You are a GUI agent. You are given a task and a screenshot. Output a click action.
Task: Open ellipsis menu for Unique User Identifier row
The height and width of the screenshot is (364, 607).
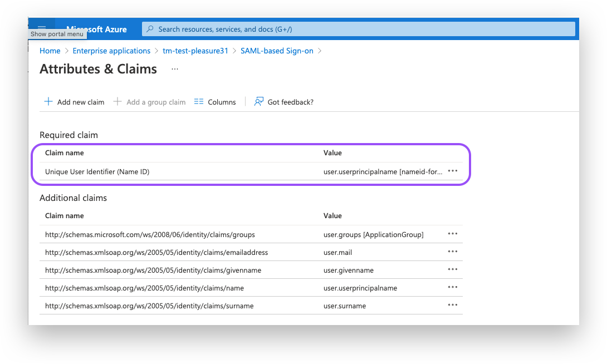tap(452, 171)
